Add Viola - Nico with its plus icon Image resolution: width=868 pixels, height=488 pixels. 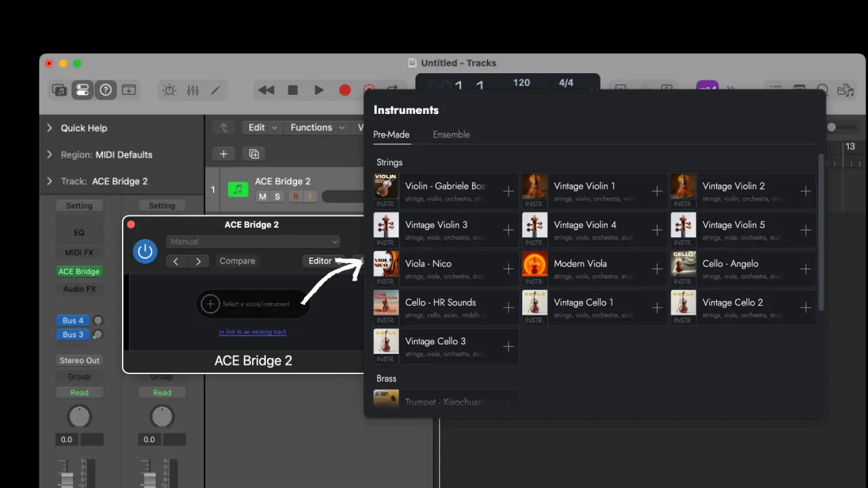coord(508,269)
